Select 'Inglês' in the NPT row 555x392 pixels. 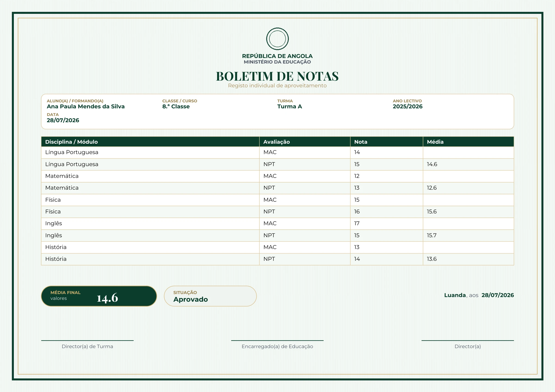54,235
